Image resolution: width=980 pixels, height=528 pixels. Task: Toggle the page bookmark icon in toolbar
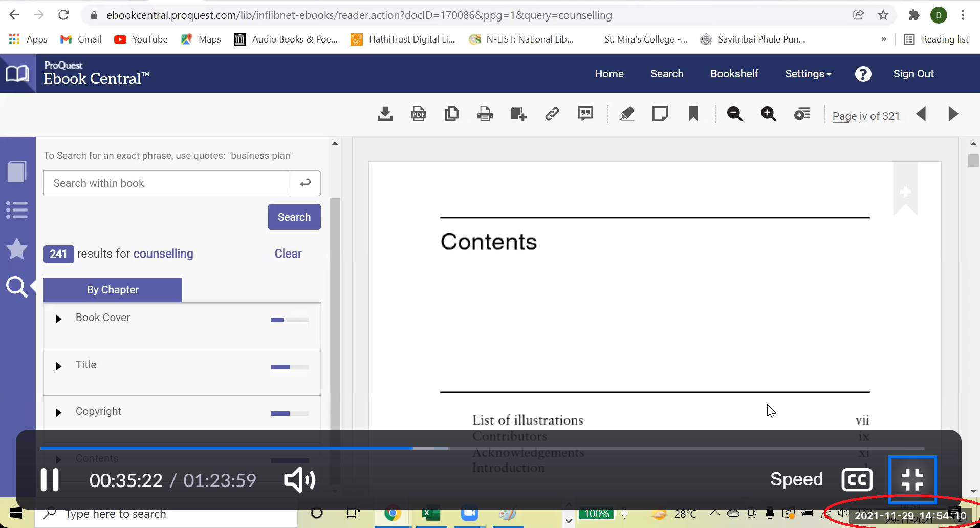coord(693,114)
